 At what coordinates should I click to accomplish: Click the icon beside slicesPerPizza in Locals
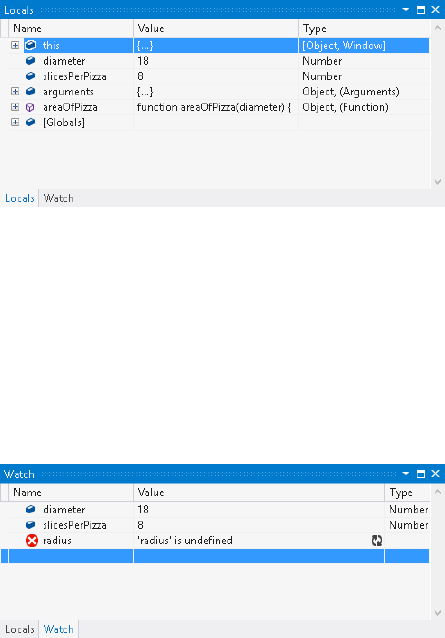[x=31, y=76]
